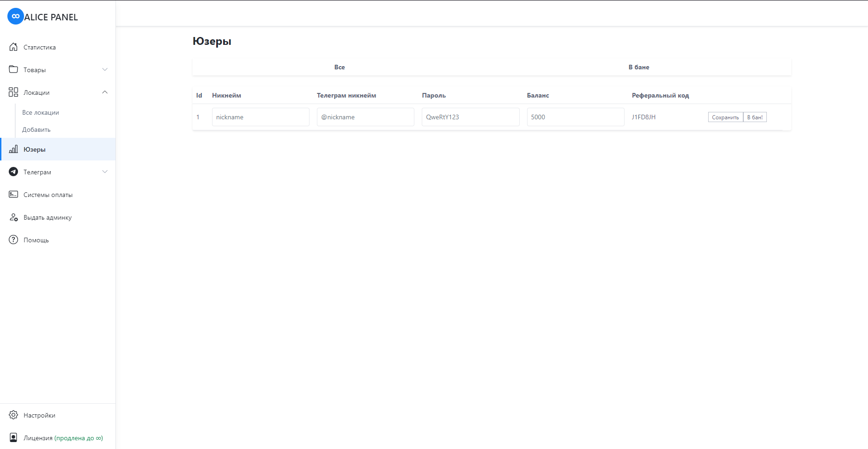
Task: Open the Телеграм menu item
Action: (x=58, y=172)
